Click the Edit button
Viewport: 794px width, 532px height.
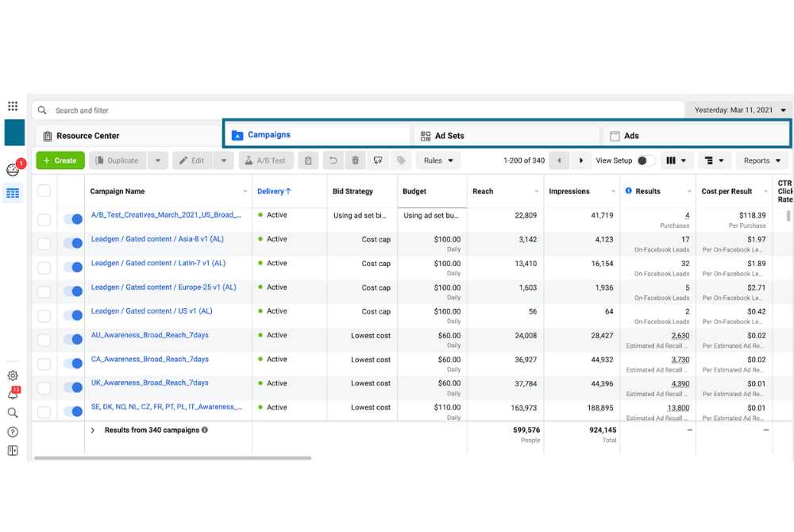click(192, 160)
